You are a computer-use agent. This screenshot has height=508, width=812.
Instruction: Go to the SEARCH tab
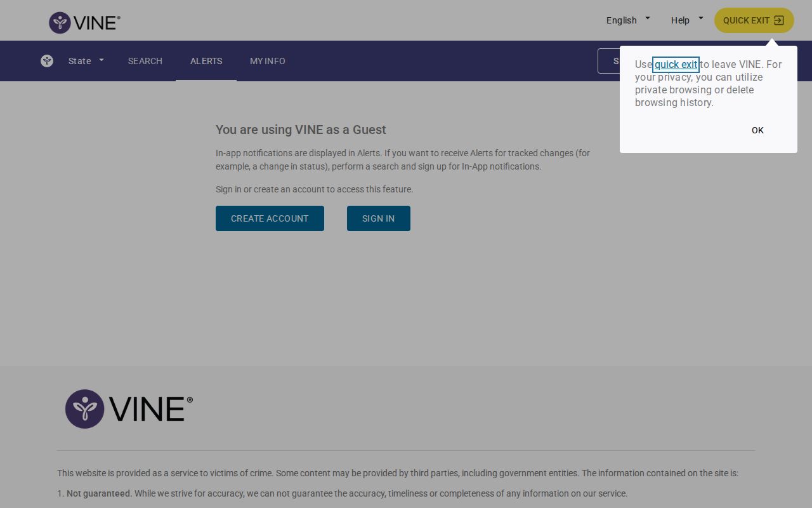click(x=145, y=61)
